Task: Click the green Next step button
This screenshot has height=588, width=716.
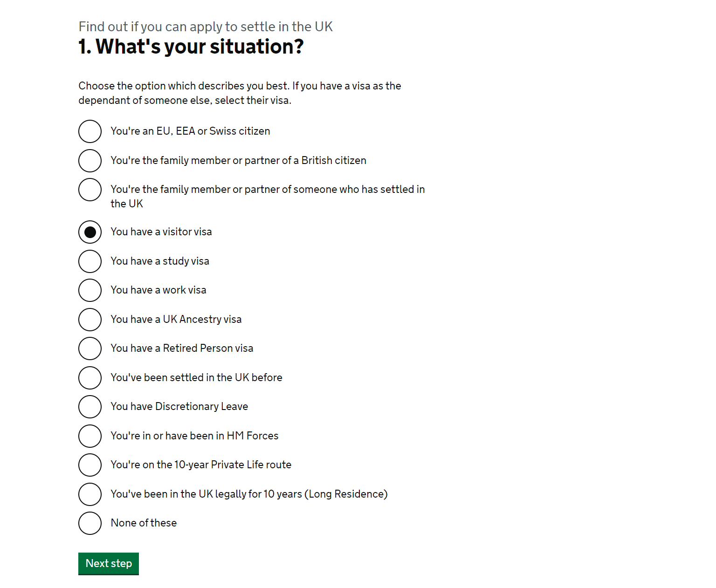Action: point(109,564)
